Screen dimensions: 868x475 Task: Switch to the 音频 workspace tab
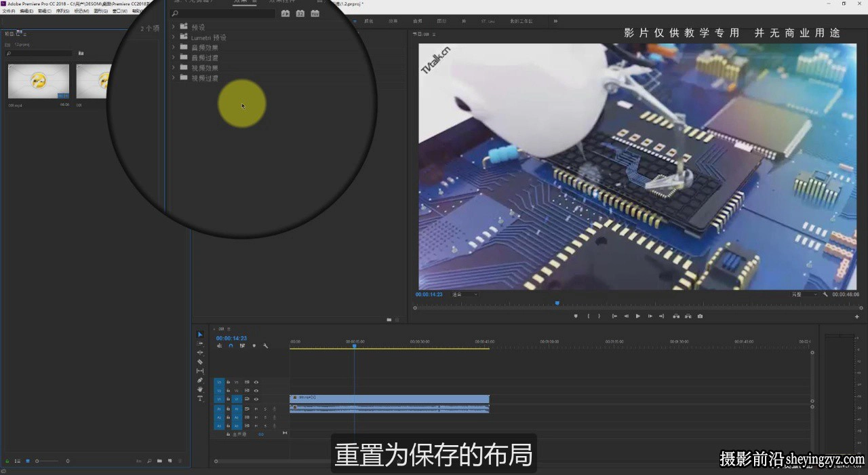417,21
